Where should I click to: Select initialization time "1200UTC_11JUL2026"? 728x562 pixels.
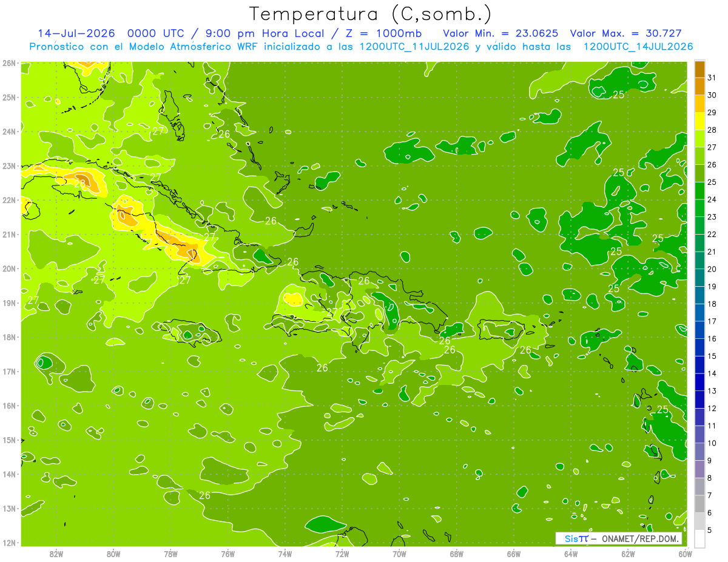(x=414, y=47)
